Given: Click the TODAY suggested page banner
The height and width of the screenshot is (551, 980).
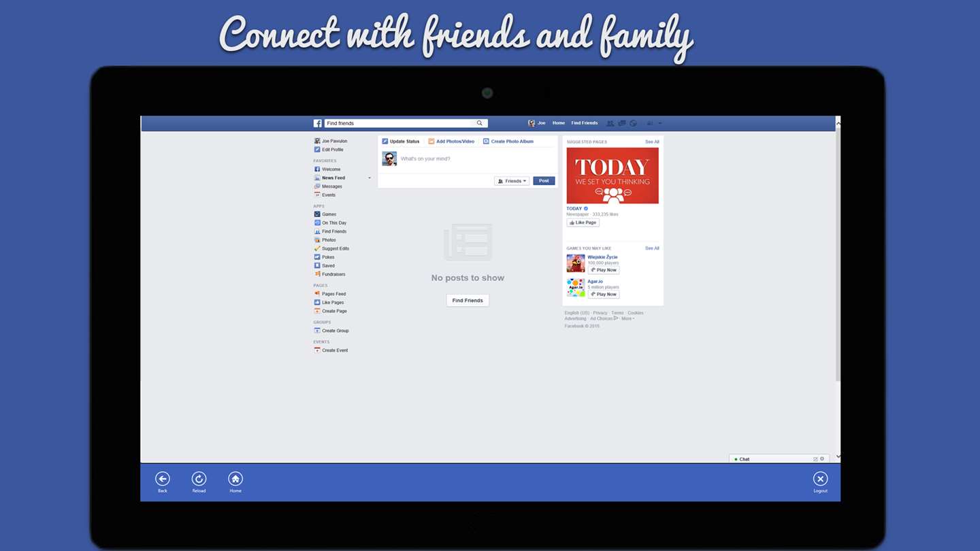Looking at the screenshot, I should 612,176.
